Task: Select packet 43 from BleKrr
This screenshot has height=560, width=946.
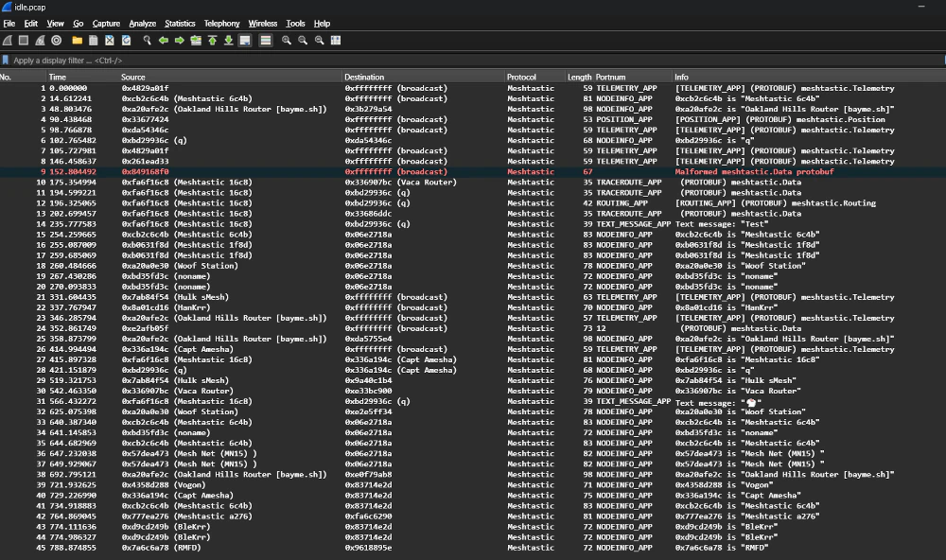Action: [x=473, y=527]
